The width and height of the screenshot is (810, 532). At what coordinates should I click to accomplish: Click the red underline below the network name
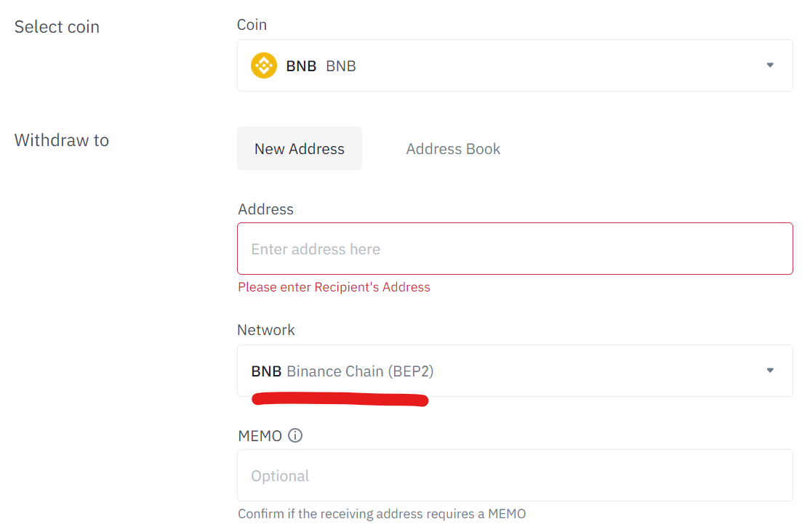(x=340, y=399)
